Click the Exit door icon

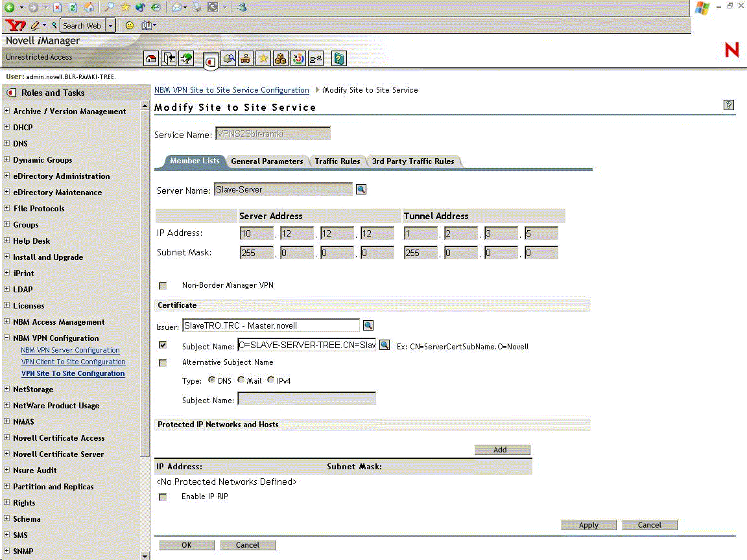point(169,58)
